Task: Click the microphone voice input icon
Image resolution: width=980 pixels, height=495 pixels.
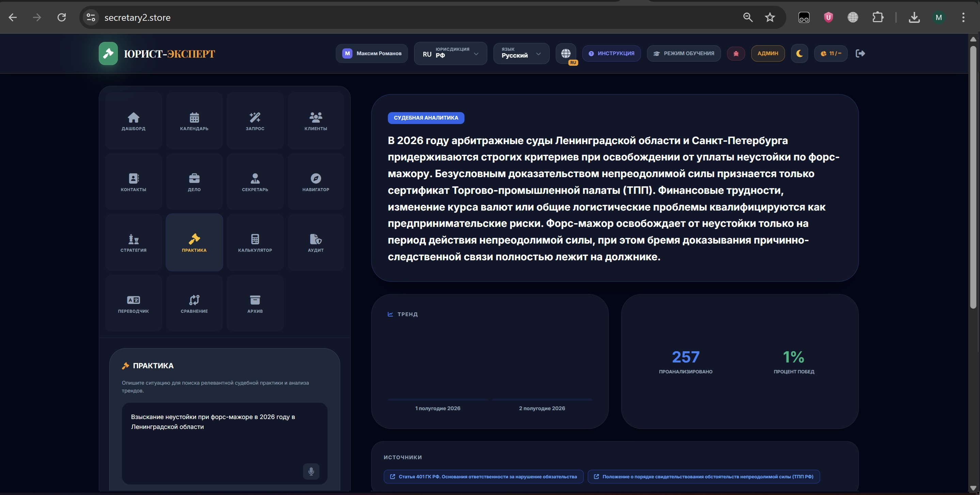Action: click(311, 471)
